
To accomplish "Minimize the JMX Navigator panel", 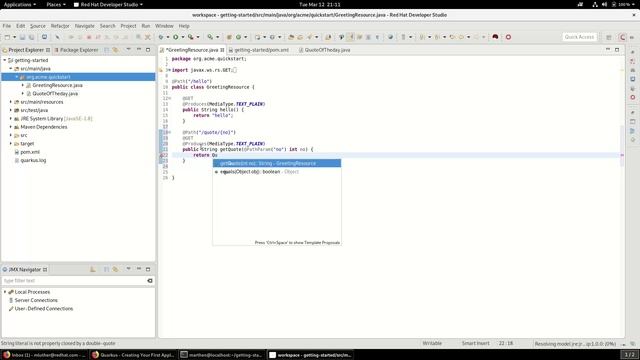I will click(x=139, y=269).
